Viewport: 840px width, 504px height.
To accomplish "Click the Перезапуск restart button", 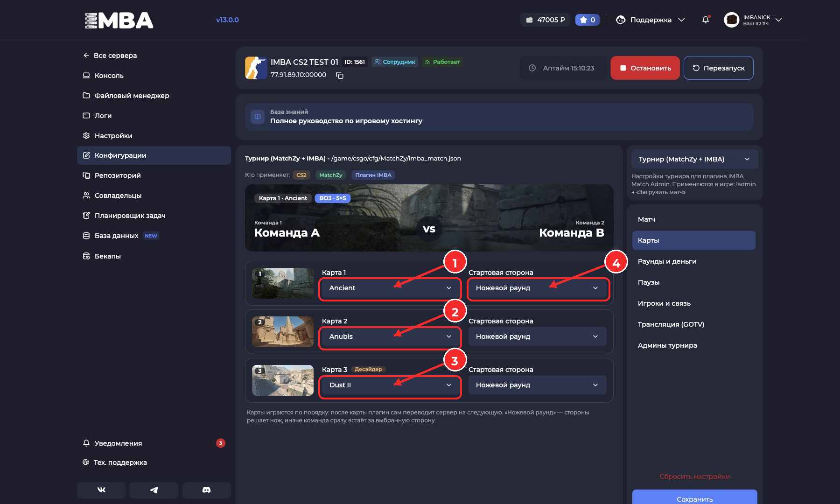I will [x=719, y=68].
